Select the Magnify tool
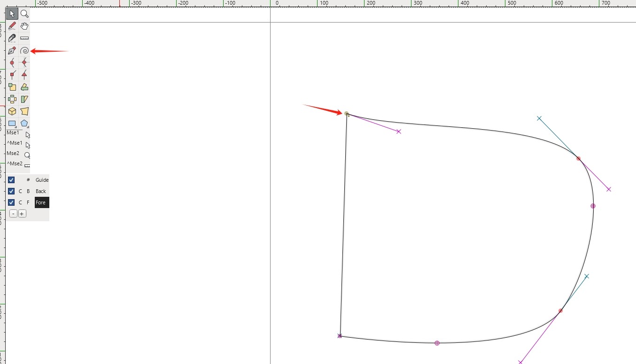Viewport: 636px width, 364px height. (x=24, y=14)
